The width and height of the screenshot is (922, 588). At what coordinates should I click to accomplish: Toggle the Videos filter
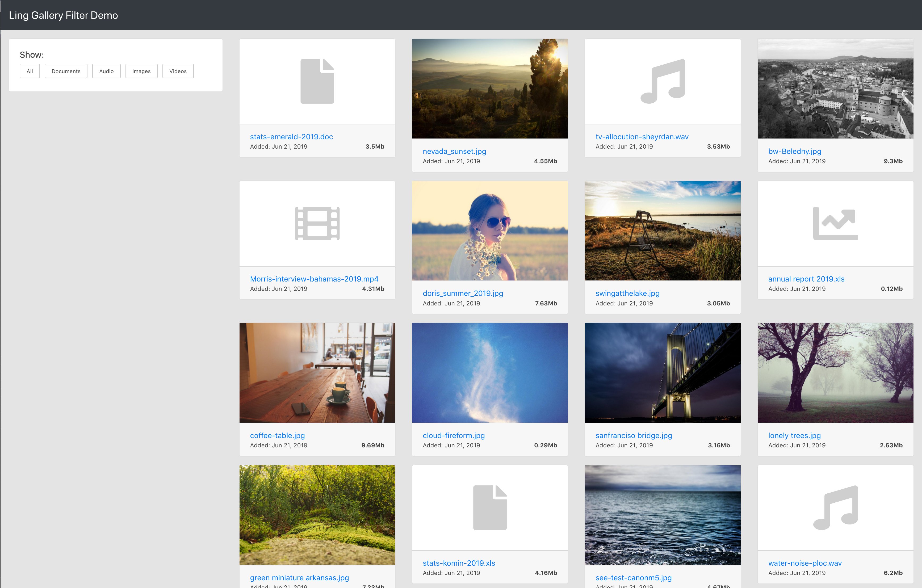[178, 71]
